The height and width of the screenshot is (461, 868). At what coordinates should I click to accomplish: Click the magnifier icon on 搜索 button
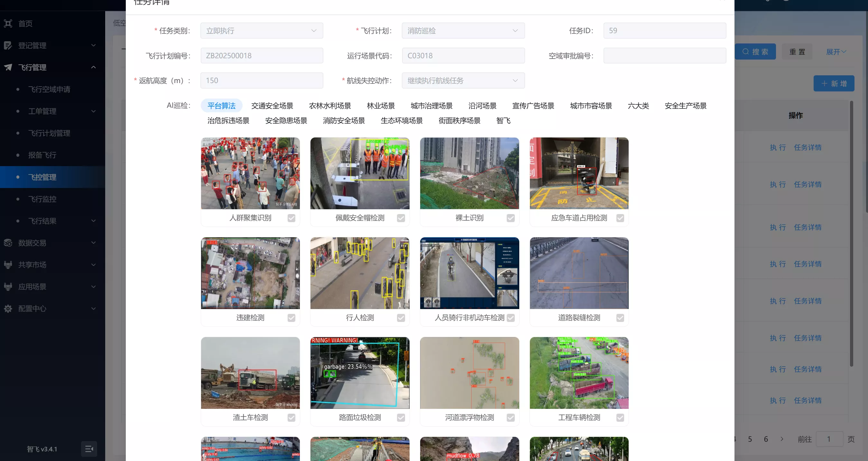click(x=746, y=52)
